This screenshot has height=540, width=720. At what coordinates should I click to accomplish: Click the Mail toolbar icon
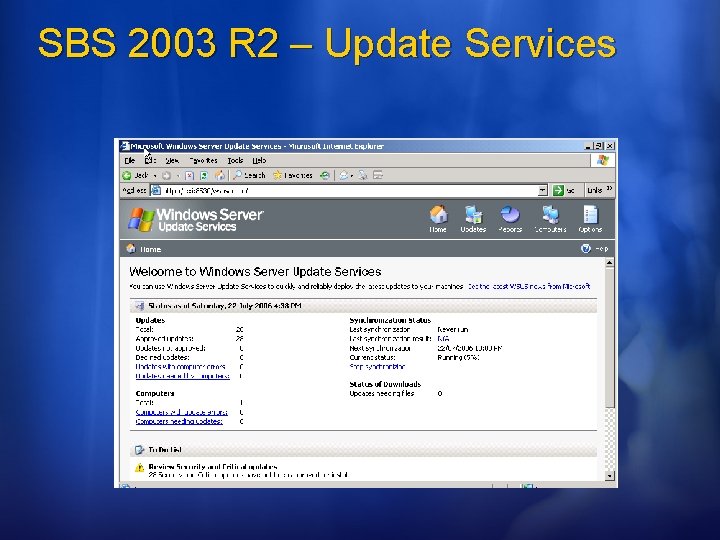pos(343,175)
